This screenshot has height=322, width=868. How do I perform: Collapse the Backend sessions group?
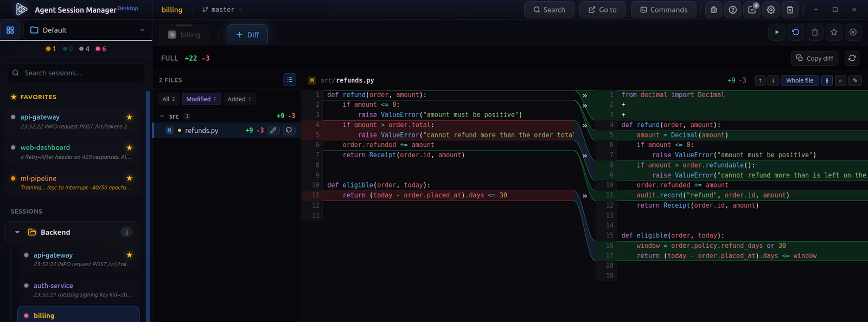(x=17, y=232)
